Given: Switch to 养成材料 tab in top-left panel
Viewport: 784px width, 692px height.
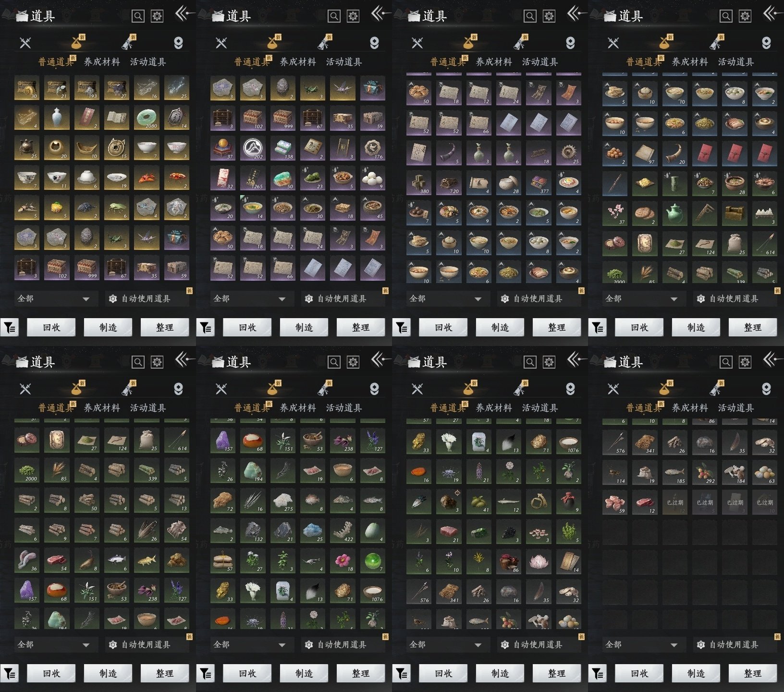Looking at the screenshot, I should pos(102,62).
